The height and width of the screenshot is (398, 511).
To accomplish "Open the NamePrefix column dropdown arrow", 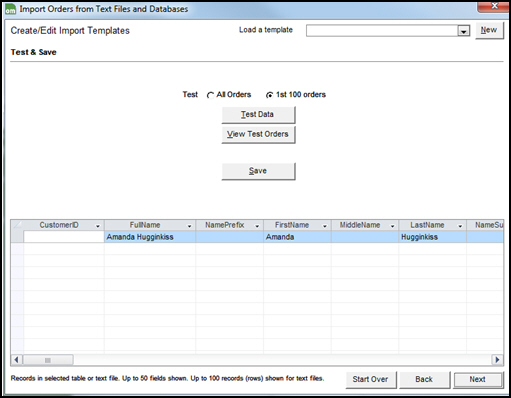I will coord(257,226).
